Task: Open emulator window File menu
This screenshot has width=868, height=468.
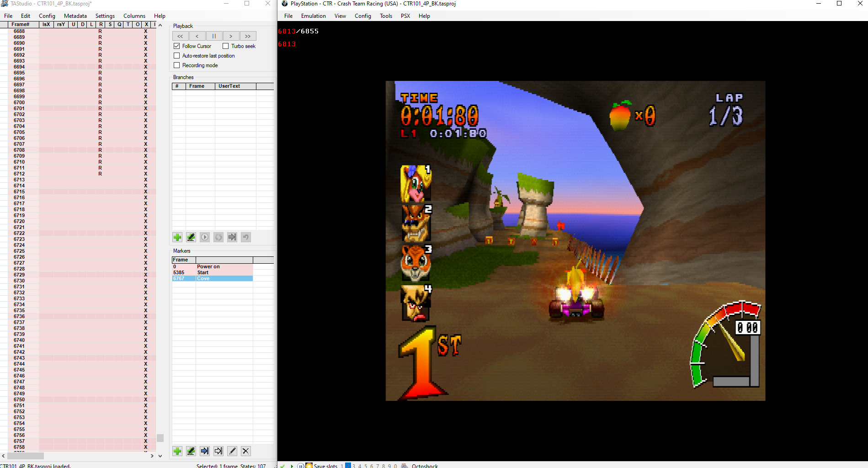Action: pos(288,16)
